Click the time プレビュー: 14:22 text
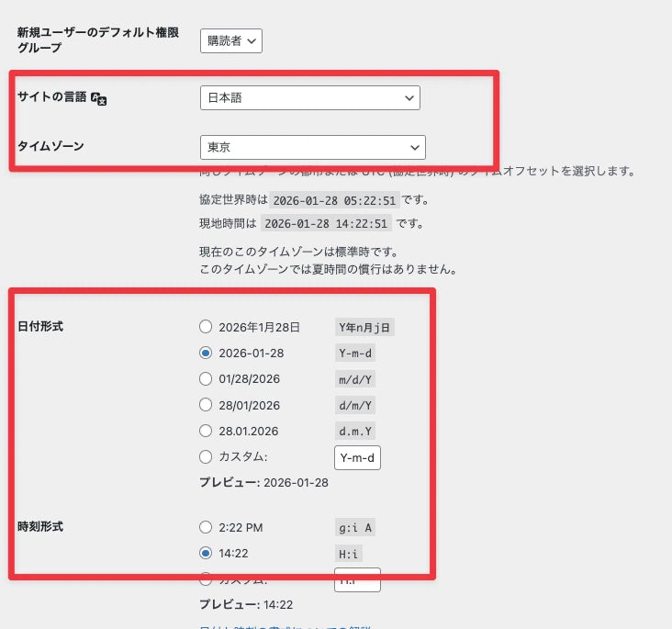672x629 pixels. pos(246,604)
